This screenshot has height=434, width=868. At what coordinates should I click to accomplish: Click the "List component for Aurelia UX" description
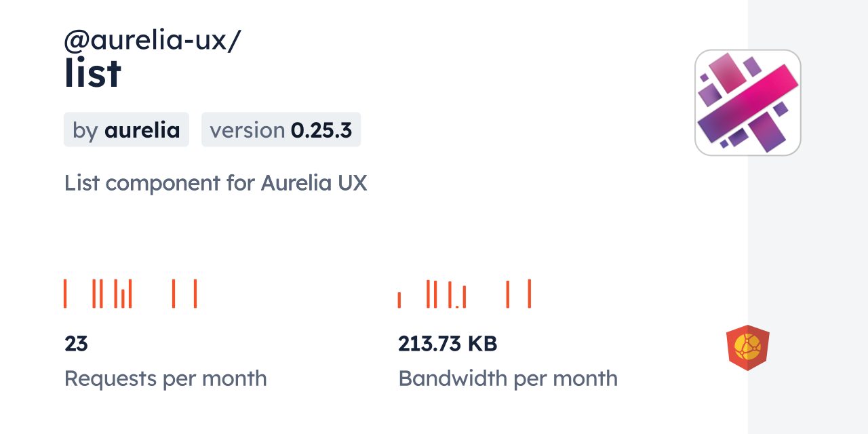(x=216, y=183)
